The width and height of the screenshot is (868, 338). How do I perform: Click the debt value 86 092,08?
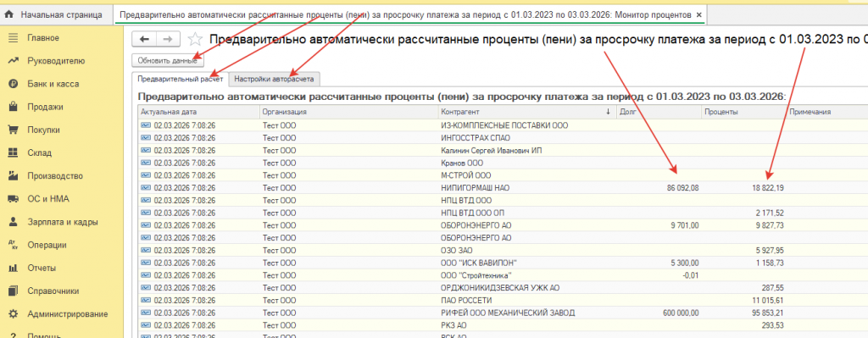[x=683, y=188]
